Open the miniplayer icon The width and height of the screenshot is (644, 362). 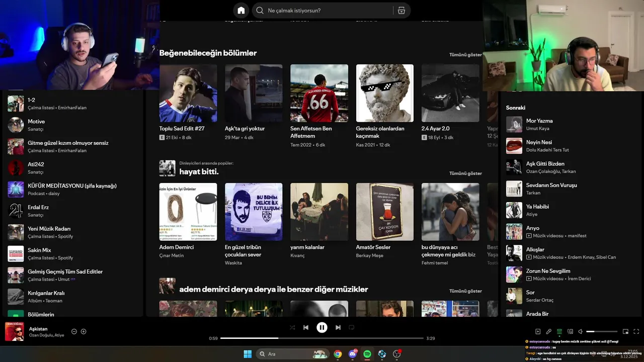[x=625, y=331]
